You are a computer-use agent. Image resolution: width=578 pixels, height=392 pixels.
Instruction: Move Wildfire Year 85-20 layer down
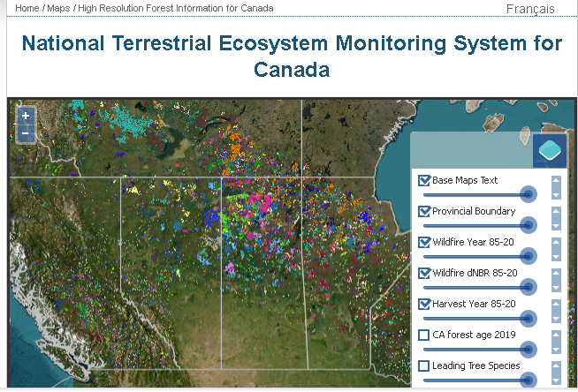(x=556, y=256)
